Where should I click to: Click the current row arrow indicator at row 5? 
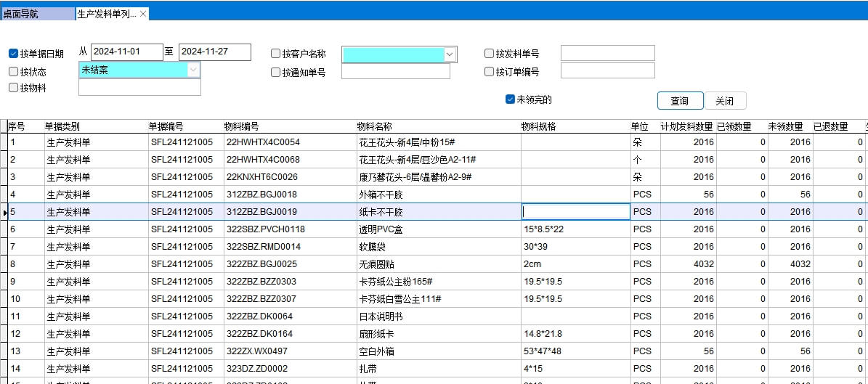pyautogui.click(x=4, y=212)
